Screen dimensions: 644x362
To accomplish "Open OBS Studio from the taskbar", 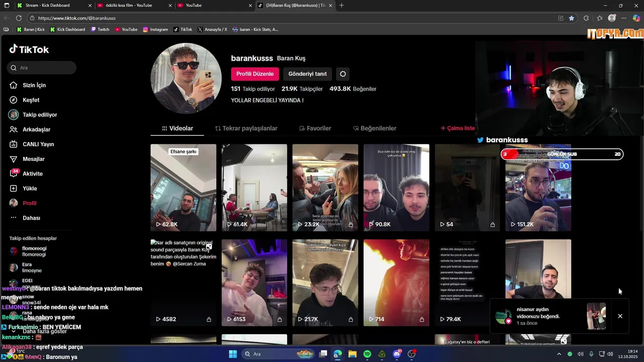I will [x=412, y=354].
